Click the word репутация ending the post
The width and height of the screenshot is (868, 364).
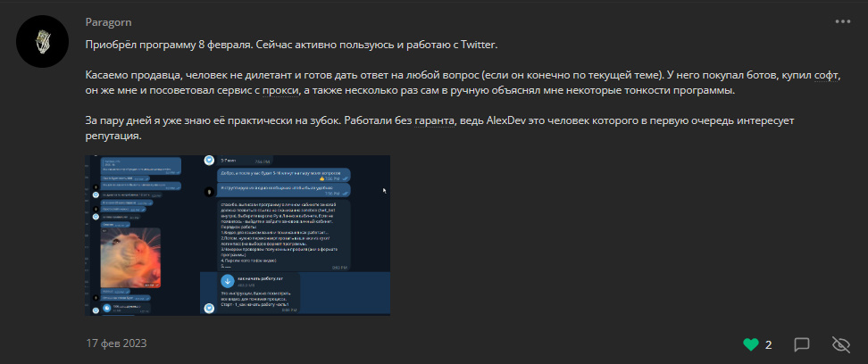pyautogui.click(x=113, y=136)
